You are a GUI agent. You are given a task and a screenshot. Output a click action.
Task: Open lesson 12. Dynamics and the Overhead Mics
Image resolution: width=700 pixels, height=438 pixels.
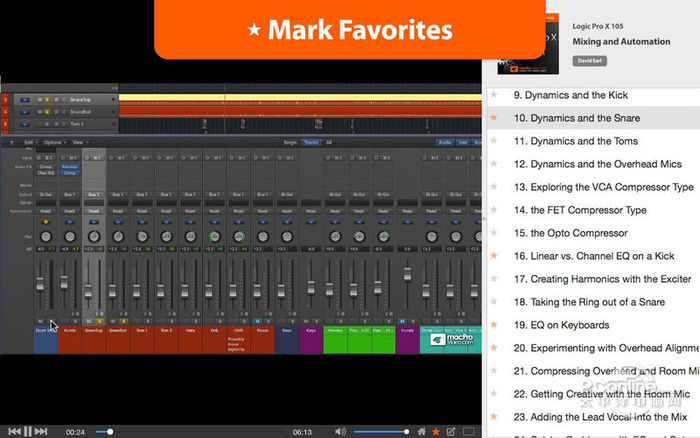[x=598, y=164]
